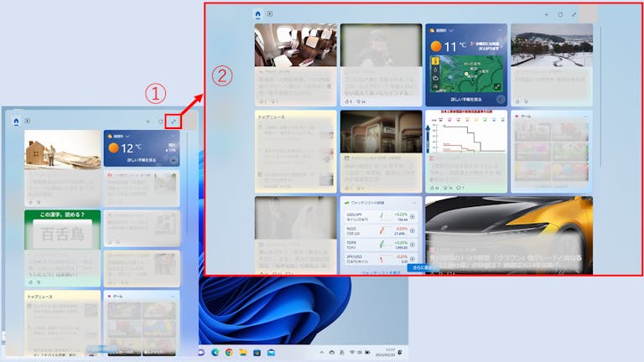Click the blue さらに表示 button
Viewport: 644px width, 362px height.
[423, 267]
